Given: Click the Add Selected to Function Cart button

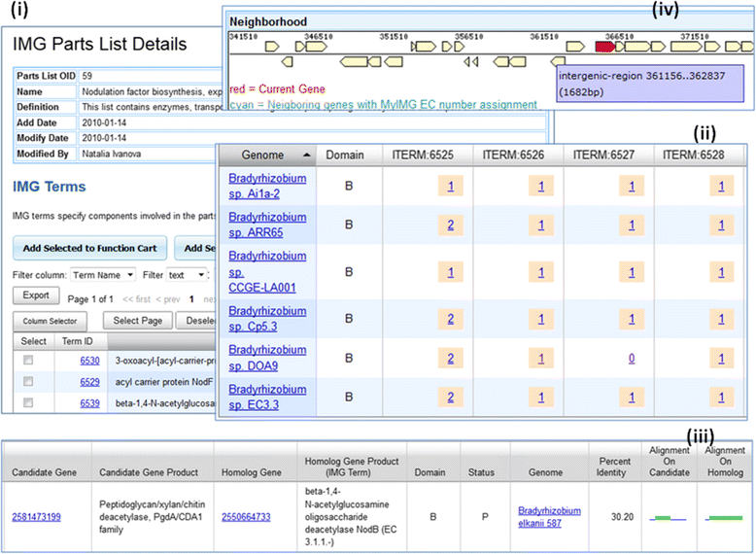Looking at the screenshot, I should 89,248.
